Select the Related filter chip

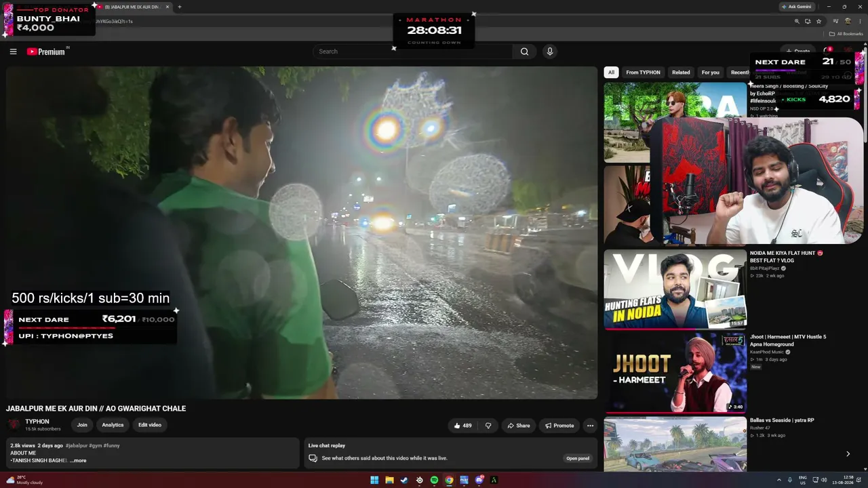(681, 73)
